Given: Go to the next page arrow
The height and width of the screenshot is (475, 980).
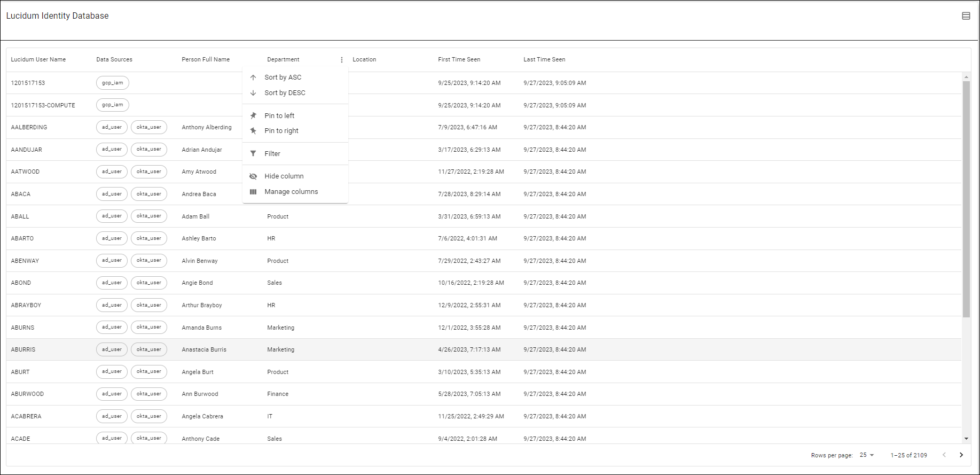Looking at the screenshot, I should tap(961, 455).
